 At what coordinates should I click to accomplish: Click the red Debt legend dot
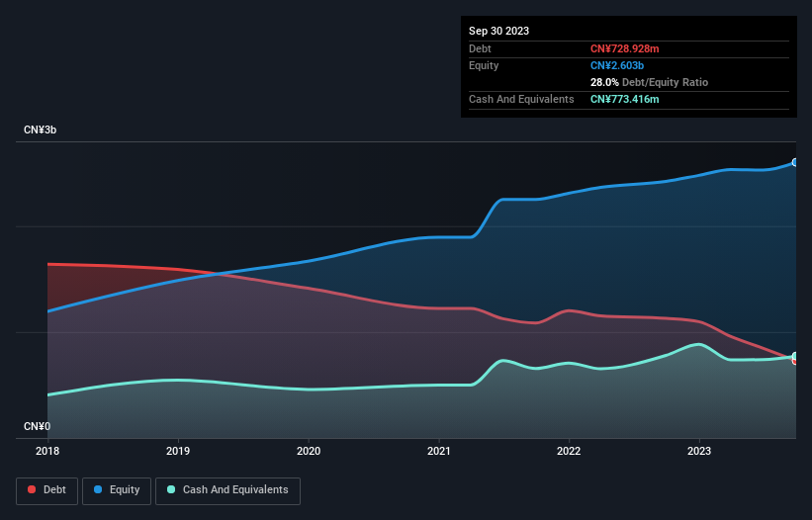32,489
